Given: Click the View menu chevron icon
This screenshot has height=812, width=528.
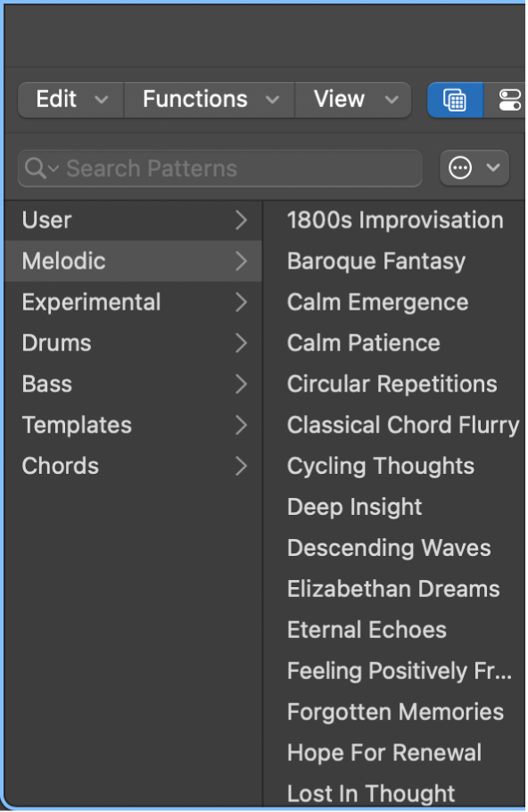Looking at the screenshot, I should pos(389,100).
